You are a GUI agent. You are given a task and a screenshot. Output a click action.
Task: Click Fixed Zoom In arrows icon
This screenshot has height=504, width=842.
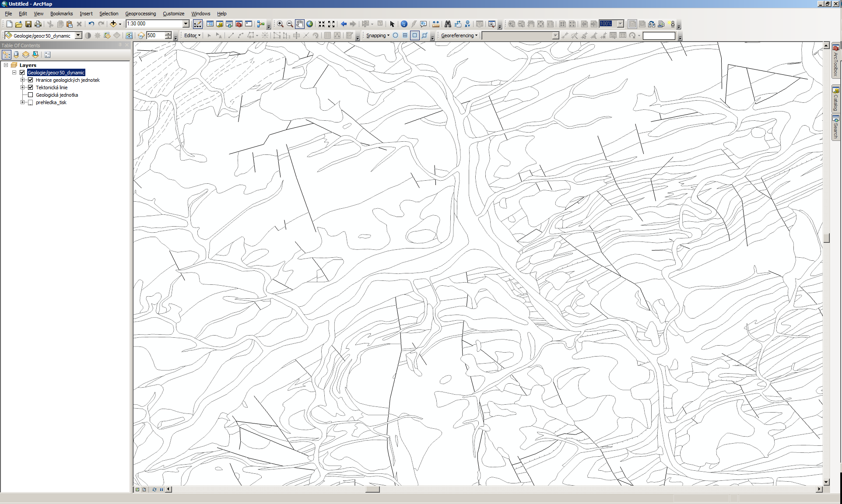[322, 24]
